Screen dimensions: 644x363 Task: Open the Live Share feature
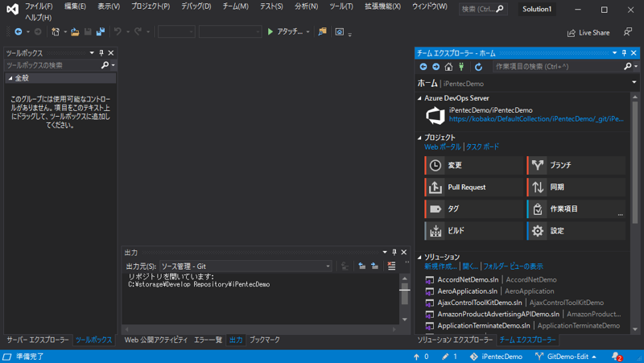pyautogui.click(x=588, y=33)
